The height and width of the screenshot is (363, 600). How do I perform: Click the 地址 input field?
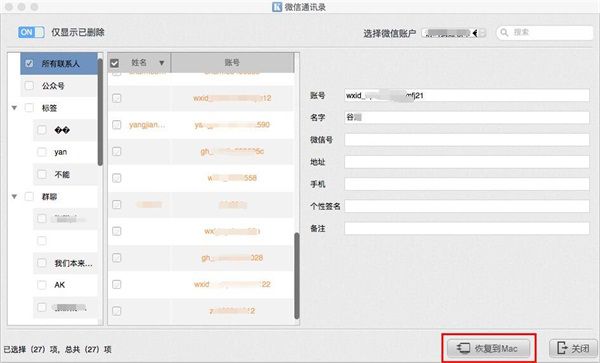click(x=467, y=162)
